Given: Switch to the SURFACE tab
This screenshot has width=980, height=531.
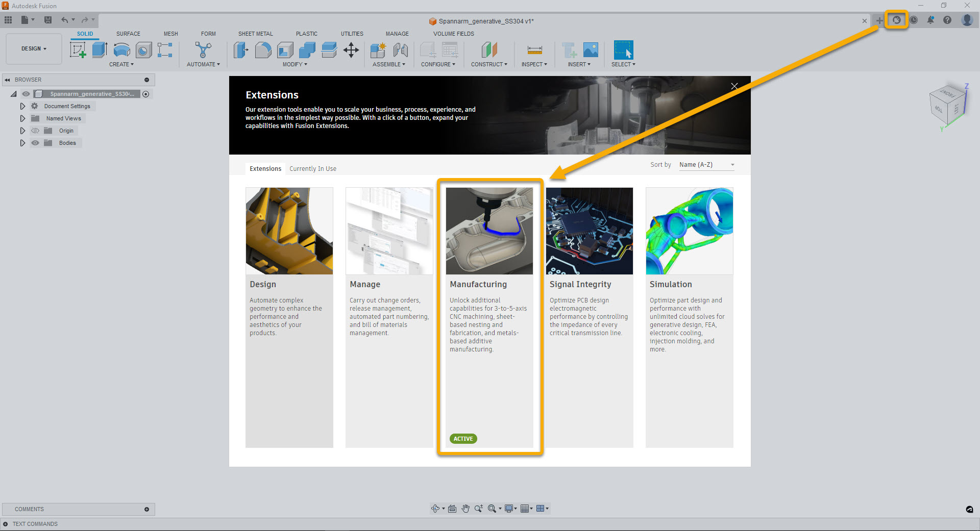Looking at the screenshot, I should tap(128, 34).
